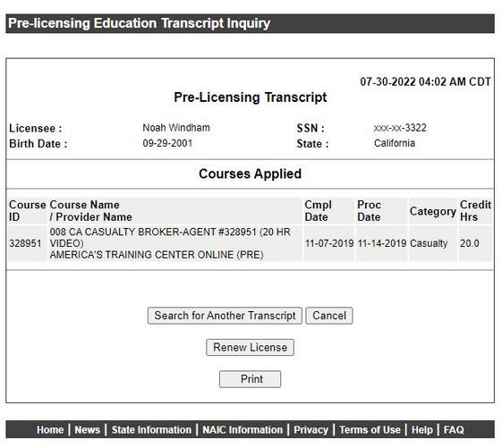Viewport: 502px width, 448px height.
Task: Open NAIC Information footer link
Action: [242, 429]
